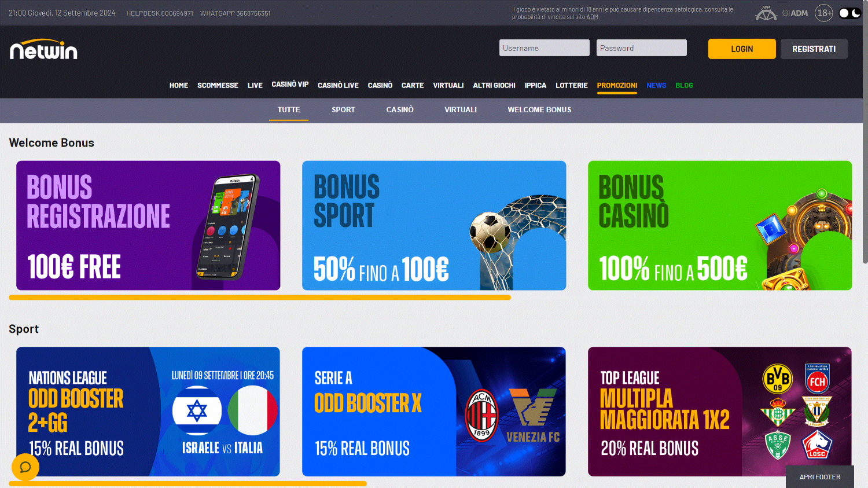
Task: Open the Serie A Odd Booster X banner
Action: [x=434, y=412]
